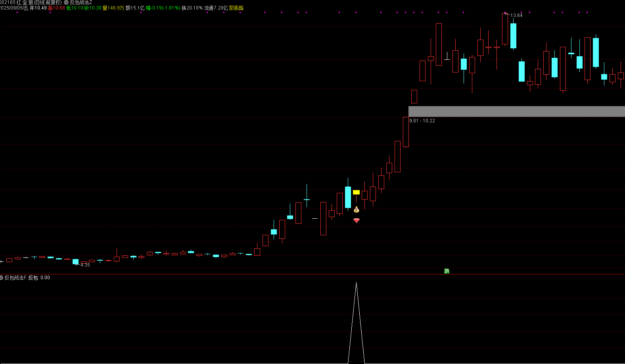Click the 幅-0.19(-1.81%) change value
The height and width of the screenshot is (364, 625).
[x=163, y=8]
